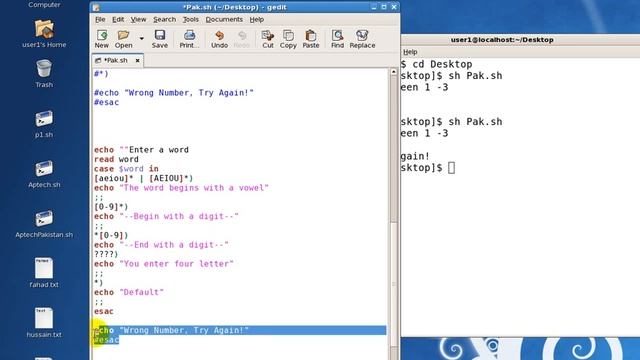Image resolution: width=640 pixels, height=360 pixels.
Task: Open the Replace tool
Action: [x=362, y=39]
